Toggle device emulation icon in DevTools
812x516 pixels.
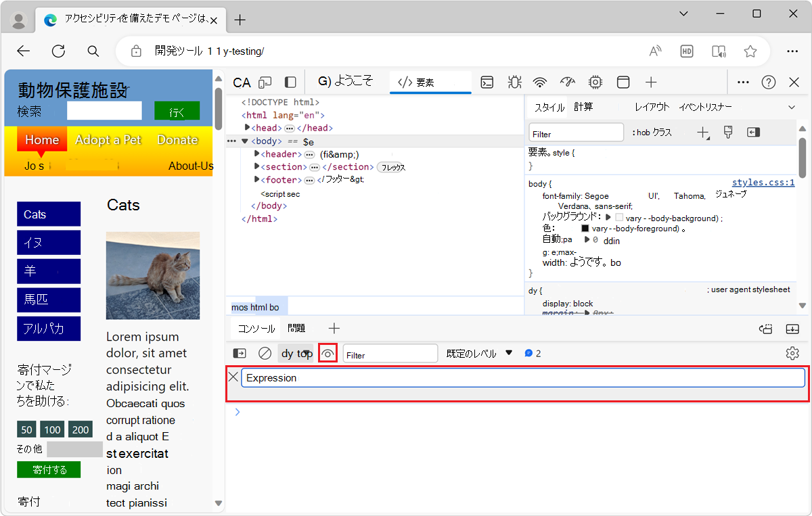coord(265,83)
